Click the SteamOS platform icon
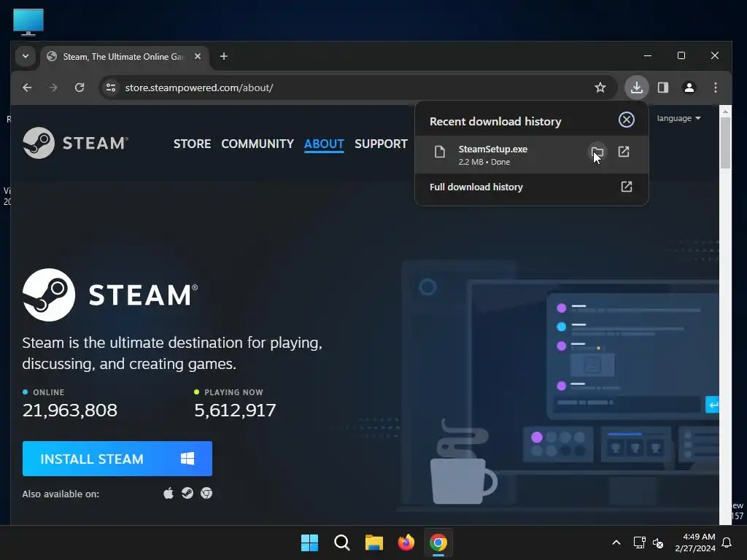The height and width of the screenshot is (560, 747). [187, 494]
